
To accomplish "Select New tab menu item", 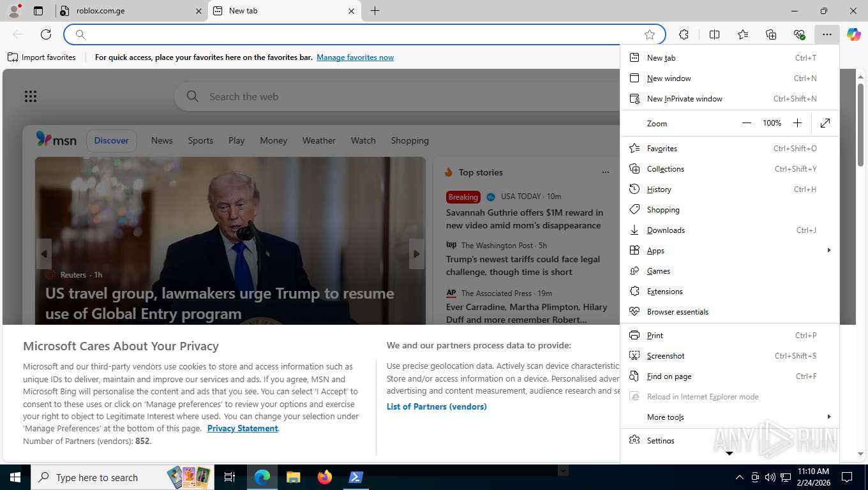I will pos(730,57).
